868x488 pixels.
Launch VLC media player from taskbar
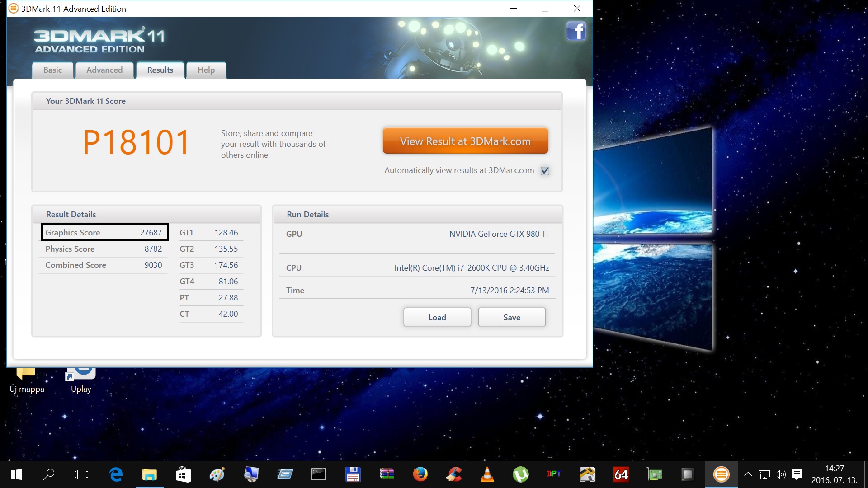[487, 474]
